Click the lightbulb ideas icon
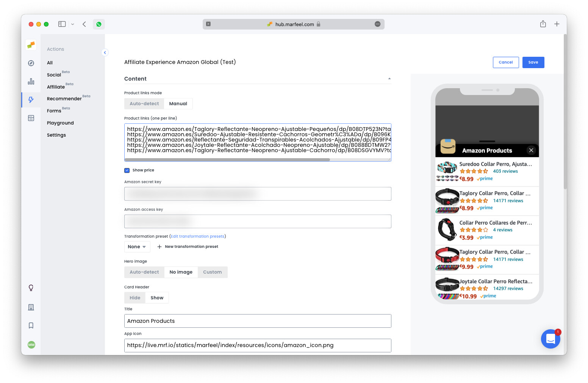The width and height of the screenshot is (588, 383). 31,288
